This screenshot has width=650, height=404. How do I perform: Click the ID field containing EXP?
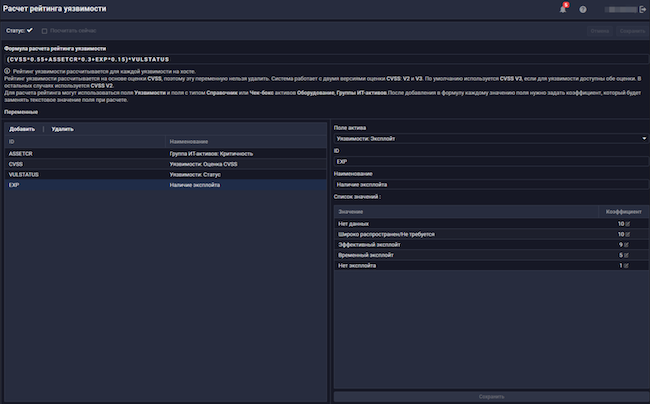[x=490, y=162]
